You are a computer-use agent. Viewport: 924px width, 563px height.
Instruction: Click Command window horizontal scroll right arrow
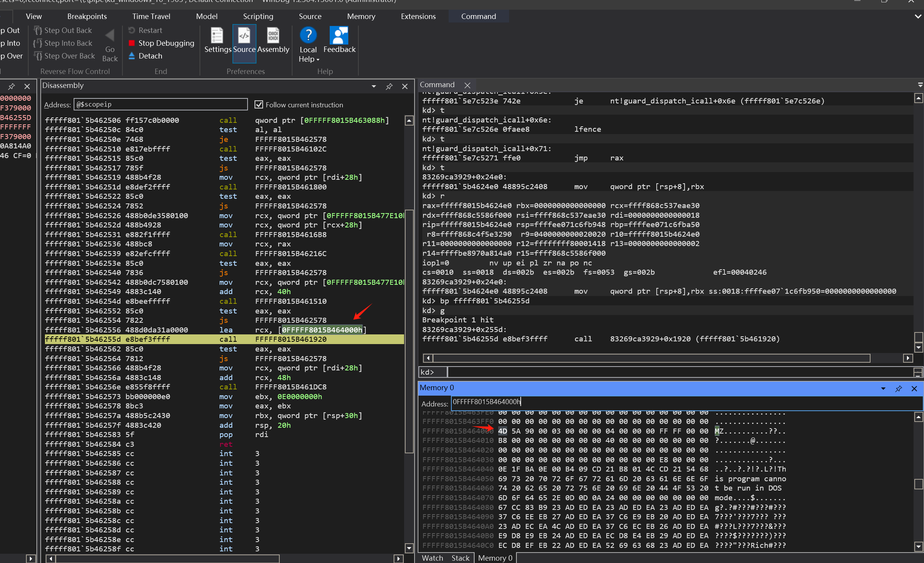[x=908, y=358]
